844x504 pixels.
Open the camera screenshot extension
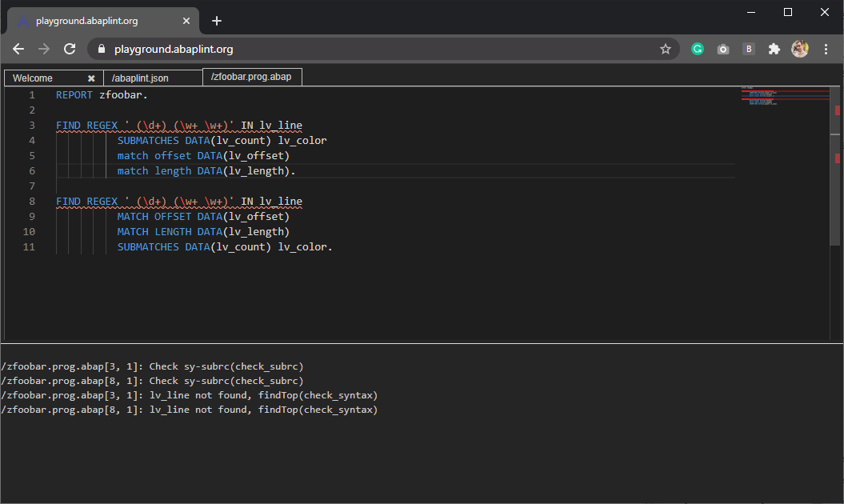[723, 49]
